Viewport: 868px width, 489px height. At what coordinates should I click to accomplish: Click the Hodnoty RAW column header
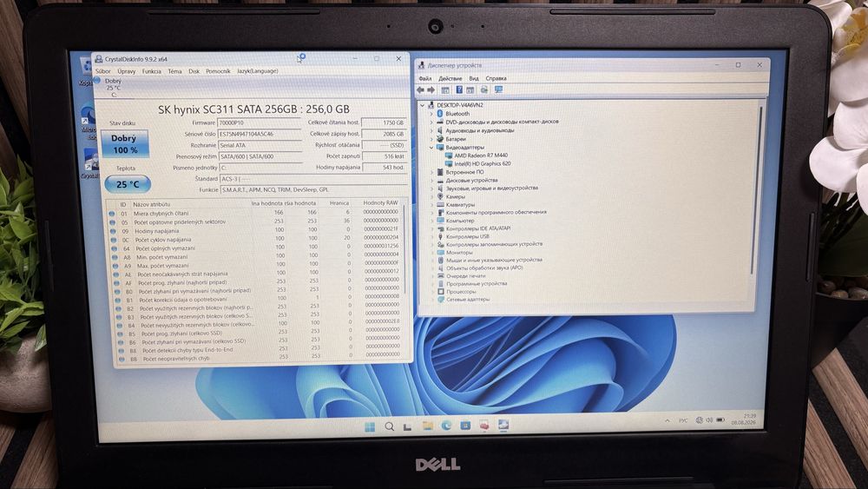point(380,203)
